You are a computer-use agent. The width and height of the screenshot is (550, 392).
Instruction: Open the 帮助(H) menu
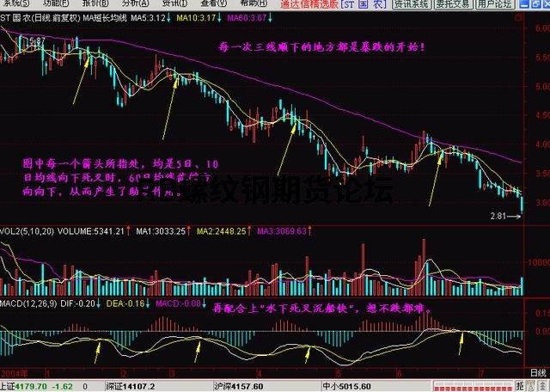coord(254,3)
